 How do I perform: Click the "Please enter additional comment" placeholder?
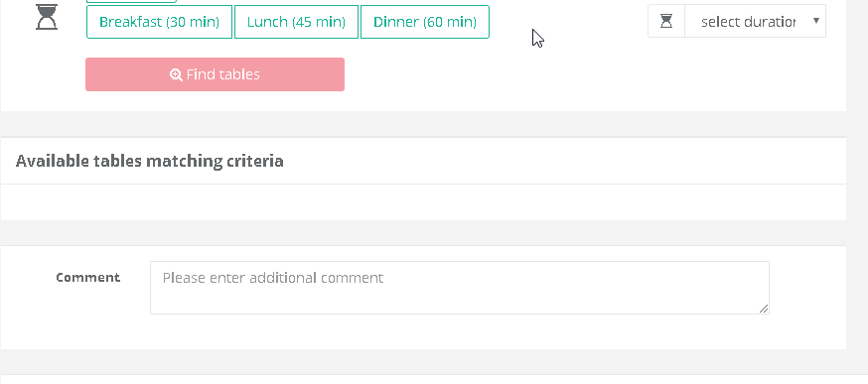tap(273, 278)
